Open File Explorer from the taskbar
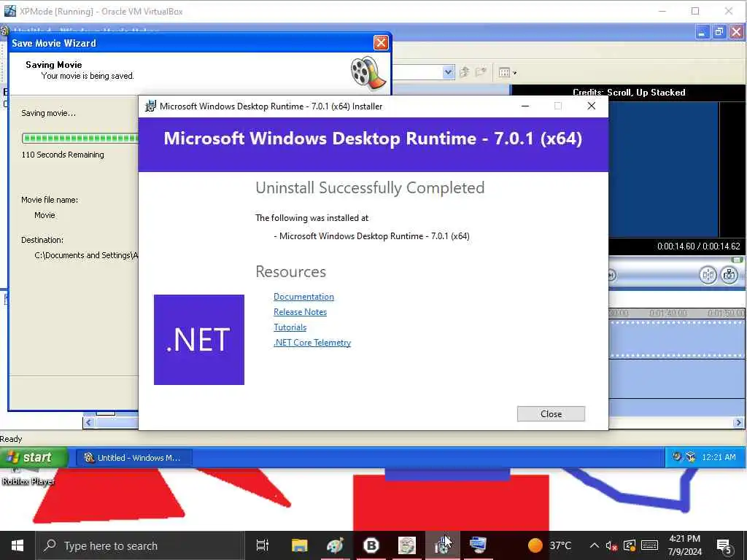 pyautogui.click(x=299, y=545)
